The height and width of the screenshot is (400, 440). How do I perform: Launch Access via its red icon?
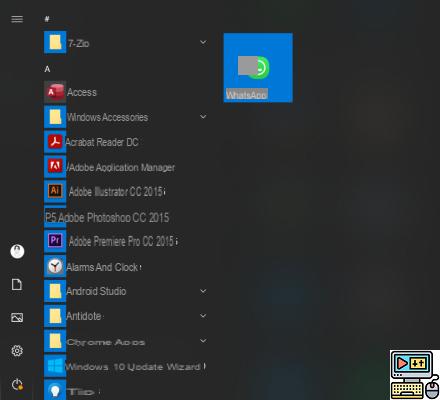55,92
